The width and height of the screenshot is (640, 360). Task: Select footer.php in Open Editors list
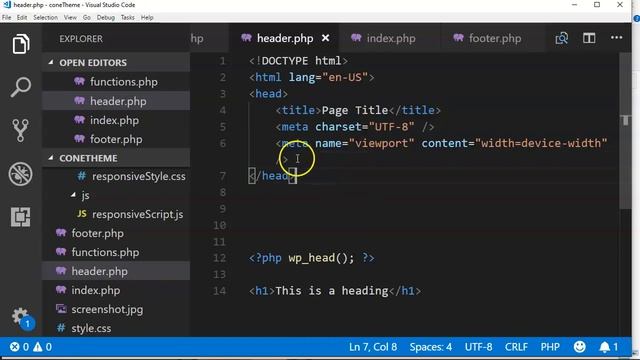coord(116,139)
